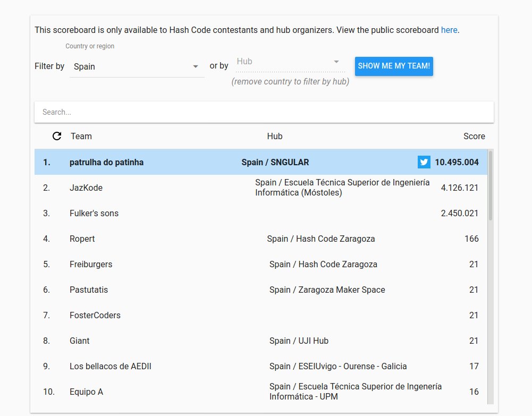Click the Informática - UPM hub text
The height and width of the screenshot is (416, 532).
[356, 392]
